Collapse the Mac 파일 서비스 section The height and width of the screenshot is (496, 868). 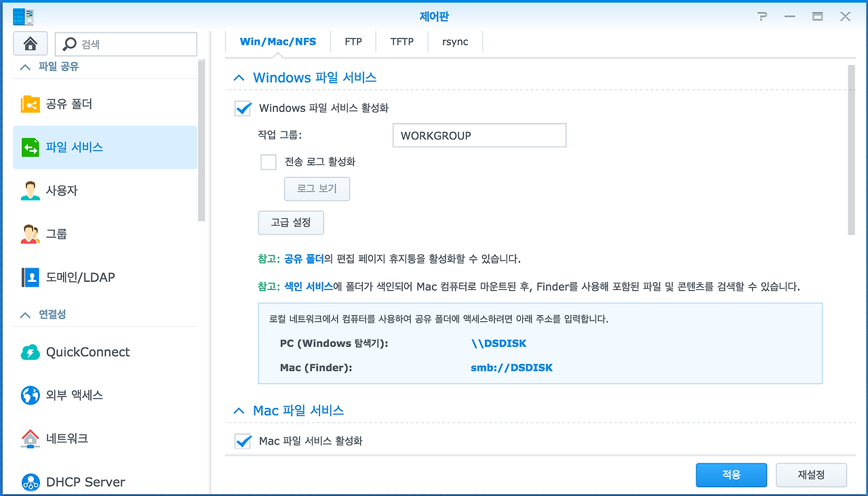point(239,410)
